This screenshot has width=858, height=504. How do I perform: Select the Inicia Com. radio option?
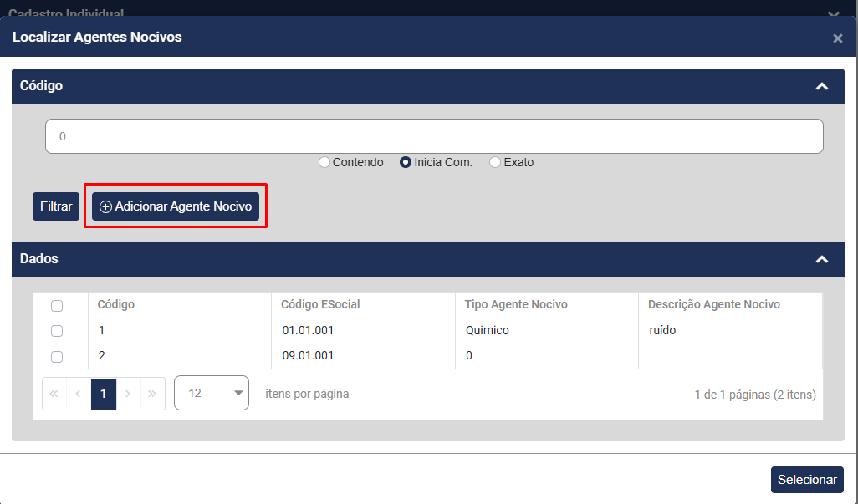pos(406,162)
